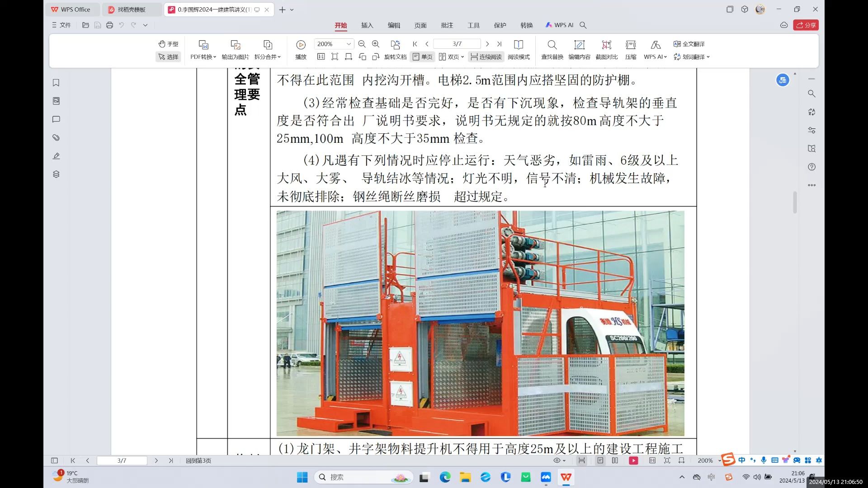Switch to 插入 ribbon tab
The width and height of the screenshot is (868, 488).
(367, 25)
